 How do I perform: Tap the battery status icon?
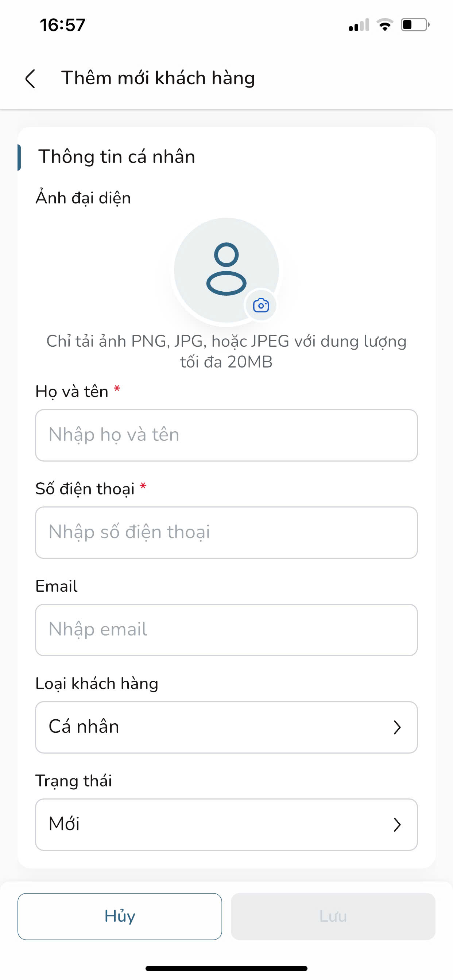coord(415,25)
